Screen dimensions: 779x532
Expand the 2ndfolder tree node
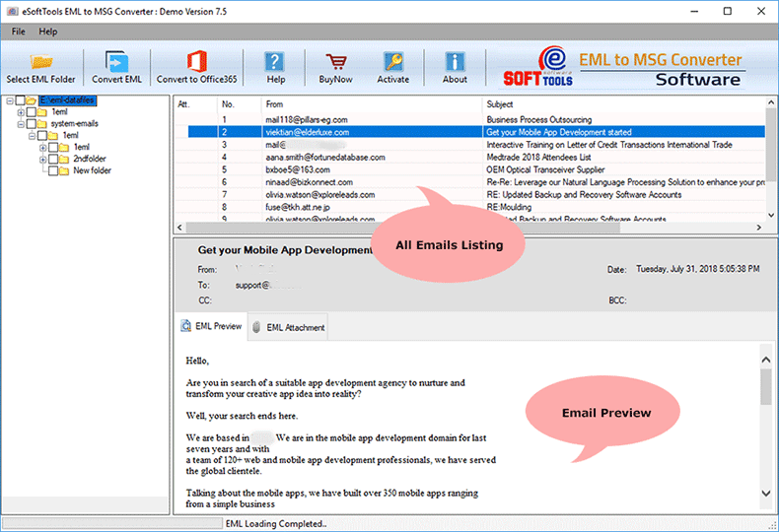coord(42,160)
